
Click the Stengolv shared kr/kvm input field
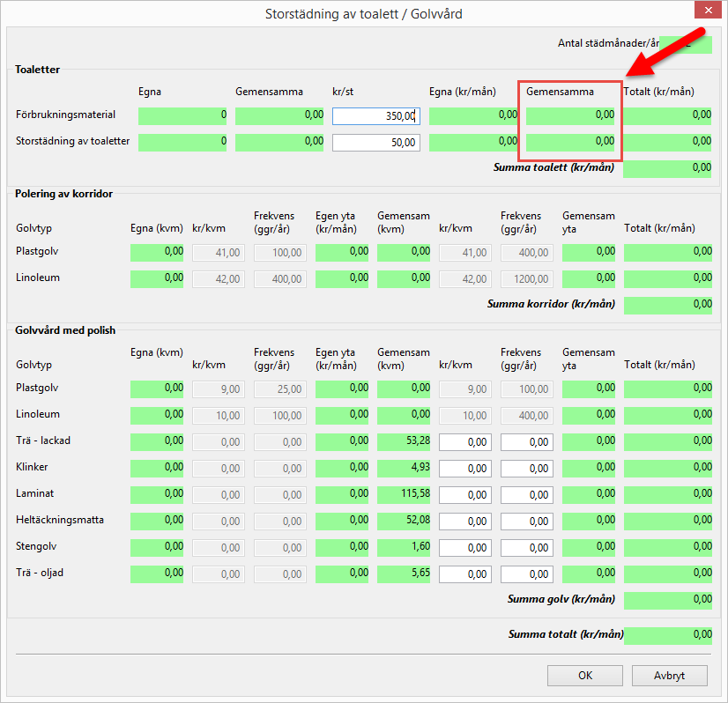[x=464, y=547]
